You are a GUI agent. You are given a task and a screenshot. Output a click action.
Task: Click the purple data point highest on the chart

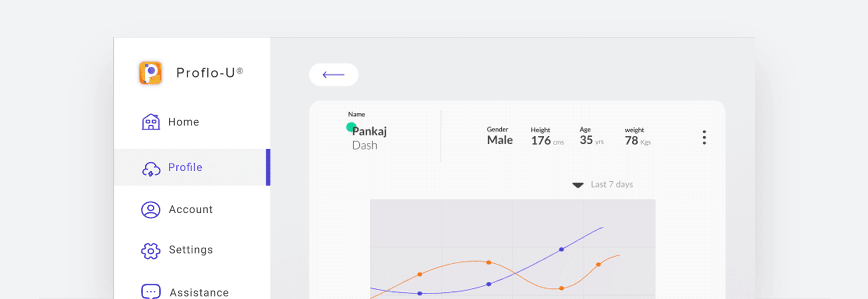561,249
